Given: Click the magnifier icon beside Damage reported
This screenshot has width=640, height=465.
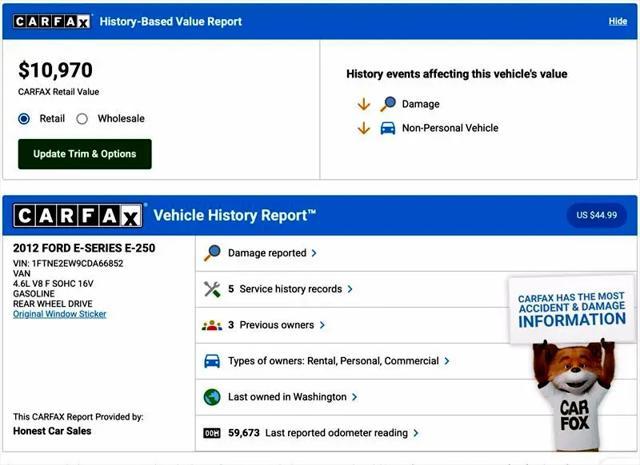Looking at the screenshot, I should click(x=212, y=253).
